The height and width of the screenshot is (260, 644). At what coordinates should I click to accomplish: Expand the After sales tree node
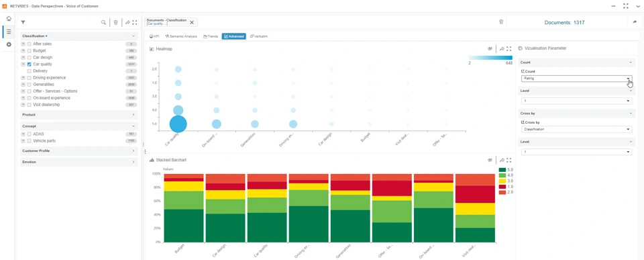23,44
